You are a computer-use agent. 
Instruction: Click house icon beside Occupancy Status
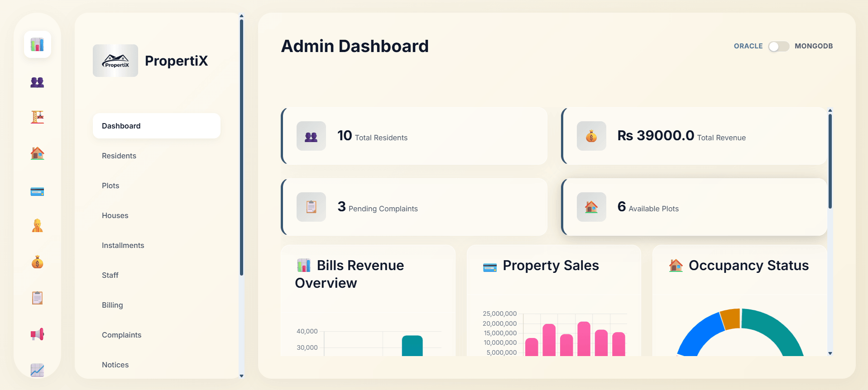676,265
